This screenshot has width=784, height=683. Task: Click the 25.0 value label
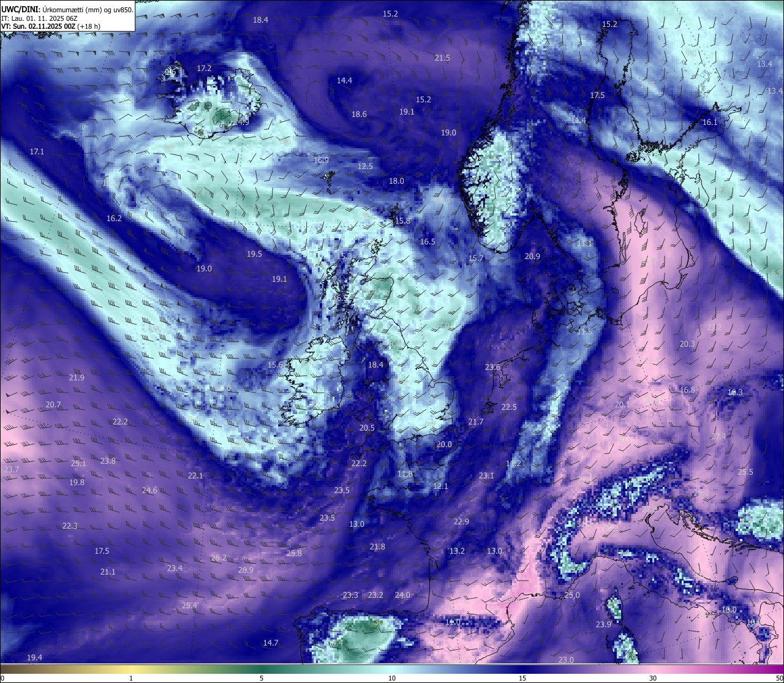pyautogui.click(x=572, y=595)
